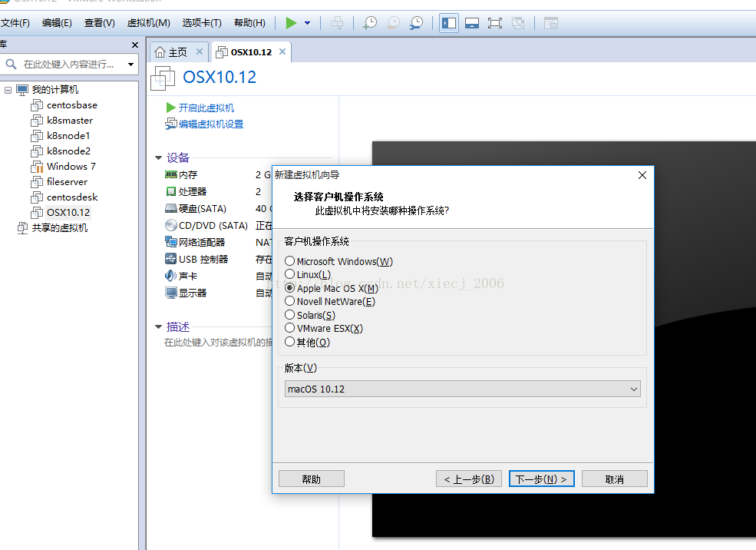Open the 虚拟机(M) menu
Screen dimensions: 756x550
click(x=148, y=23)
